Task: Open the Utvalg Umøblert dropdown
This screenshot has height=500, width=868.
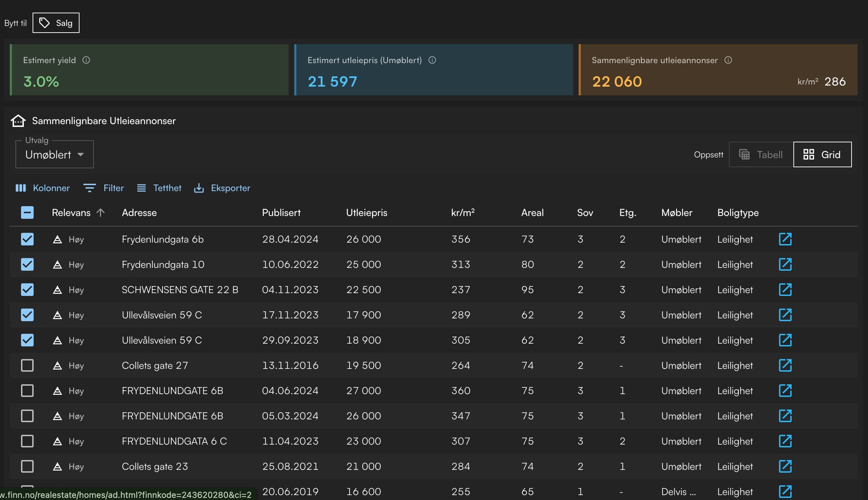Action: click(54, 155)
